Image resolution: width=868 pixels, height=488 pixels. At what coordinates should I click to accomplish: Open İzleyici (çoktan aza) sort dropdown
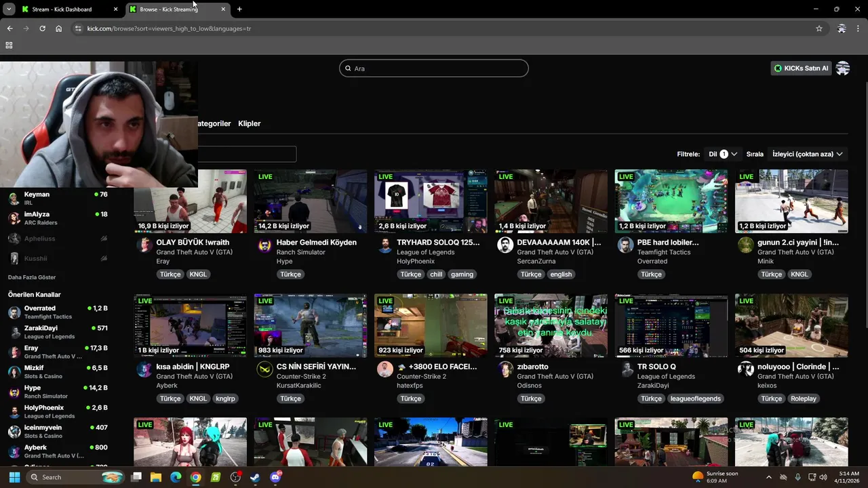(807, 154)
